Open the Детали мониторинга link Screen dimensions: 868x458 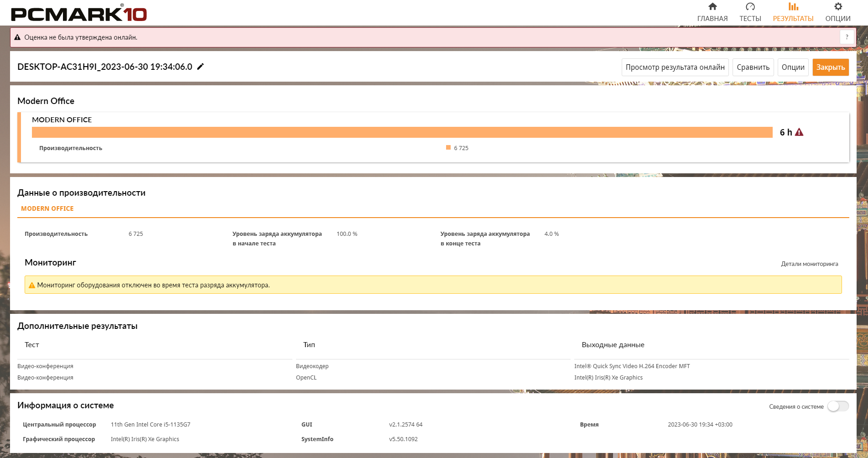point(809,264)
